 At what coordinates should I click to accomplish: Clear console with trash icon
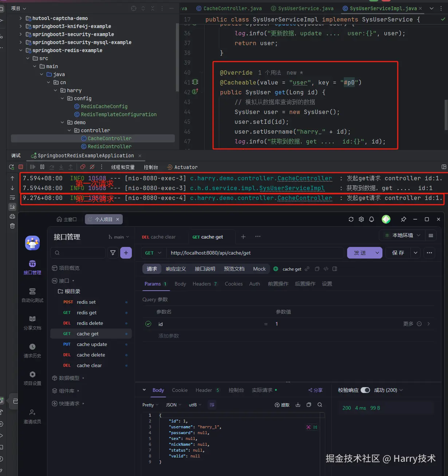click(x=12, y=226)
